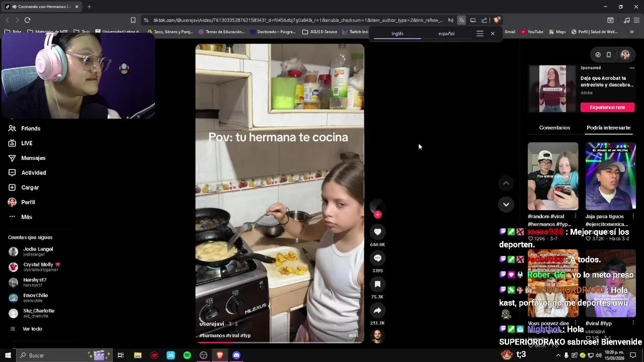Viewport: 644px width, 362px height.
Task: Open options for #random #viral video
Action: [x=576, y=216]
